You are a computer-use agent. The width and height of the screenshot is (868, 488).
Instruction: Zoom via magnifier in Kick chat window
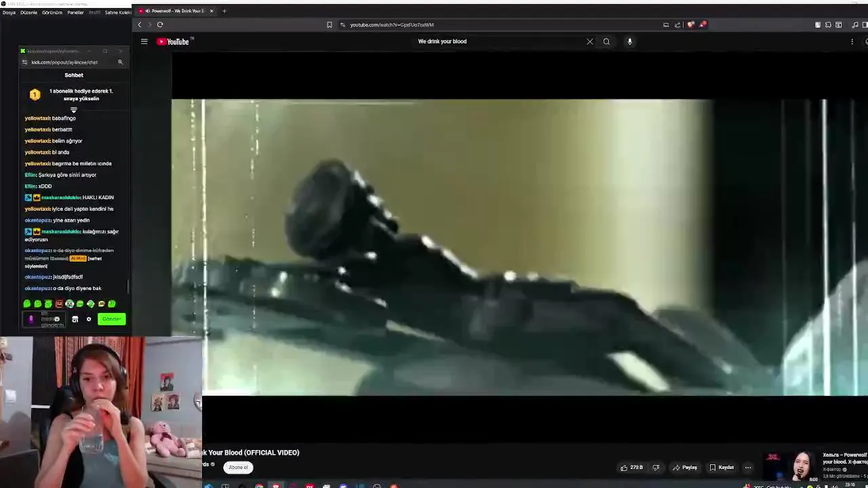pyautogui.click(x=121, y=62)
